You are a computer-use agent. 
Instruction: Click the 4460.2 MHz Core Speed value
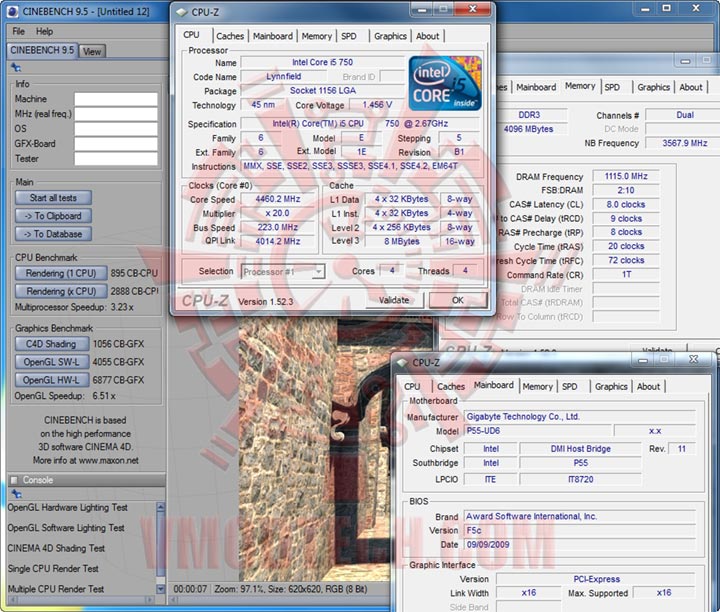[278, 199]
